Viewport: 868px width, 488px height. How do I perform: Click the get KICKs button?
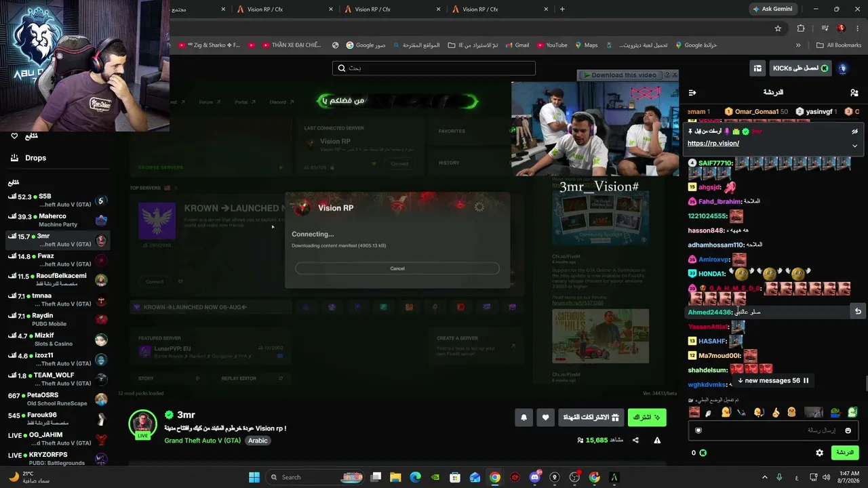click(x=801, y=68)
